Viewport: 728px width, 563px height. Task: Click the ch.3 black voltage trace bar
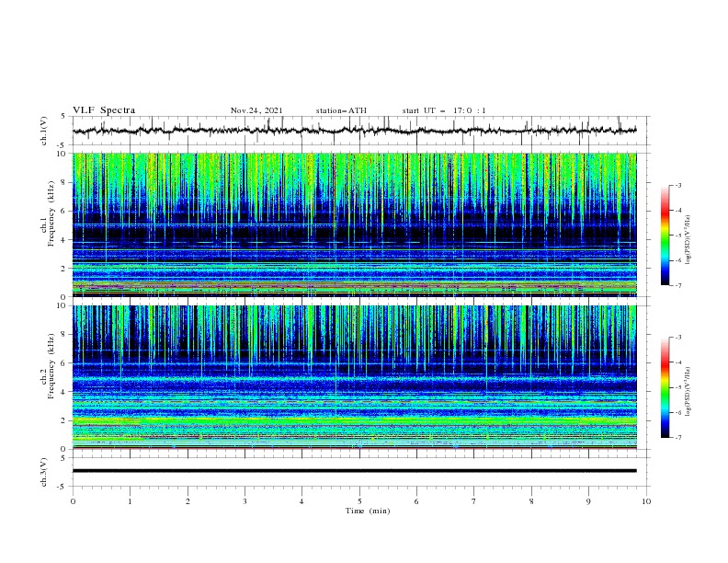(354, 471)
